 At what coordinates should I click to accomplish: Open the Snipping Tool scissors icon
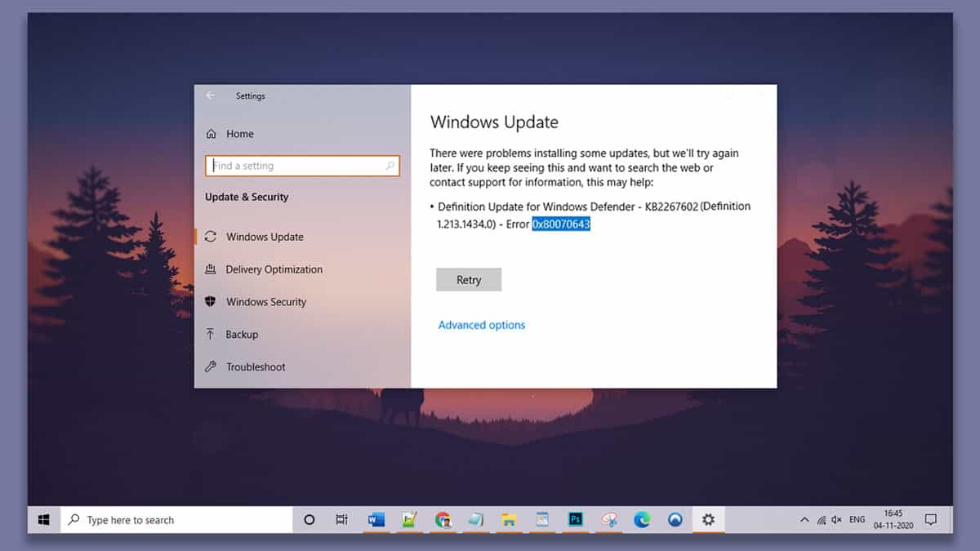pyautogui.click(x=608, y=519)
